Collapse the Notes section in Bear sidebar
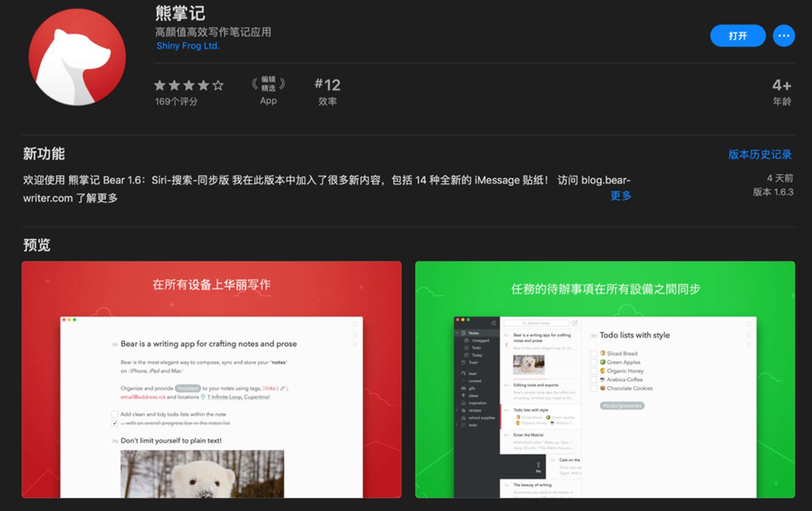Viewport: 812px width, 511px height. 457,333
